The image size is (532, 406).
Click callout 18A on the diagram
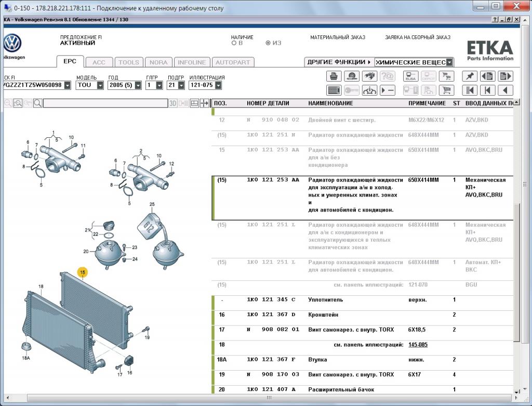[26, 358]
